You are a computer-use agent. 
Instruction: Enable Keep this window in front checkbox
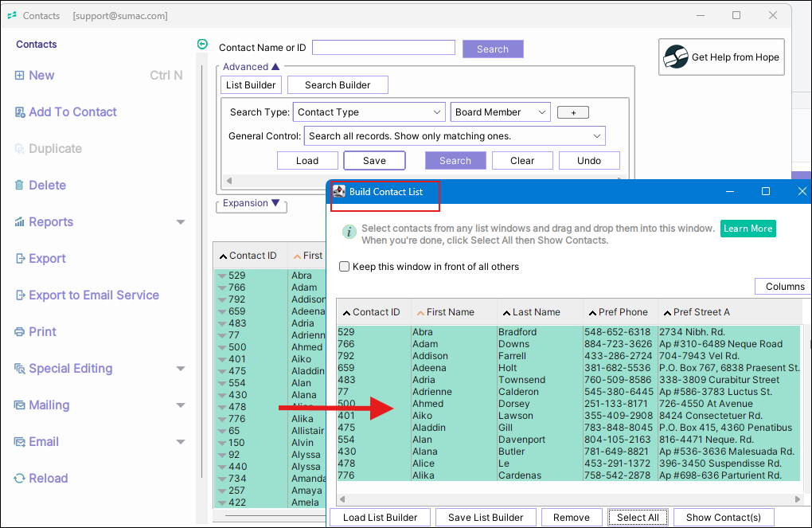[x=345, y=267]
